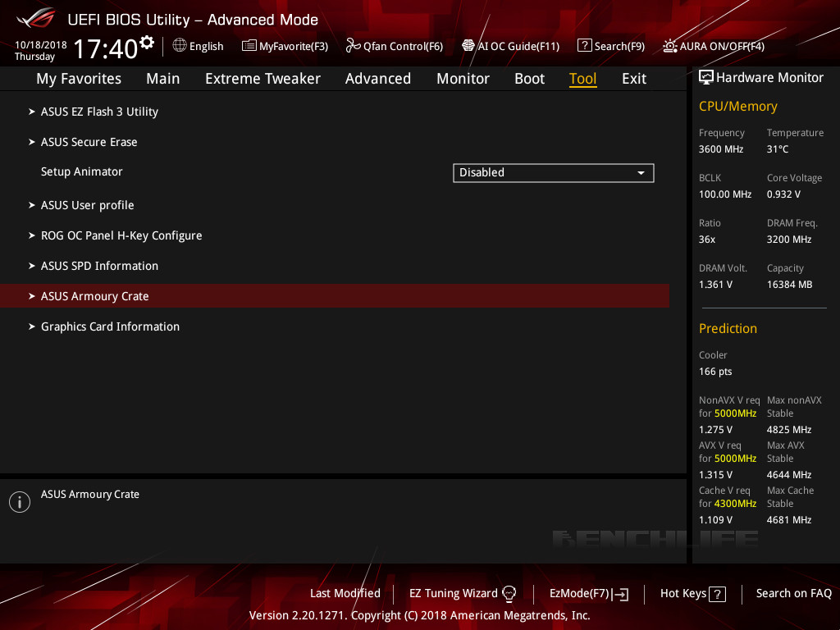Click the Prediction section heading
Viewport: 840px width, 630px height.
click(728, 328)
